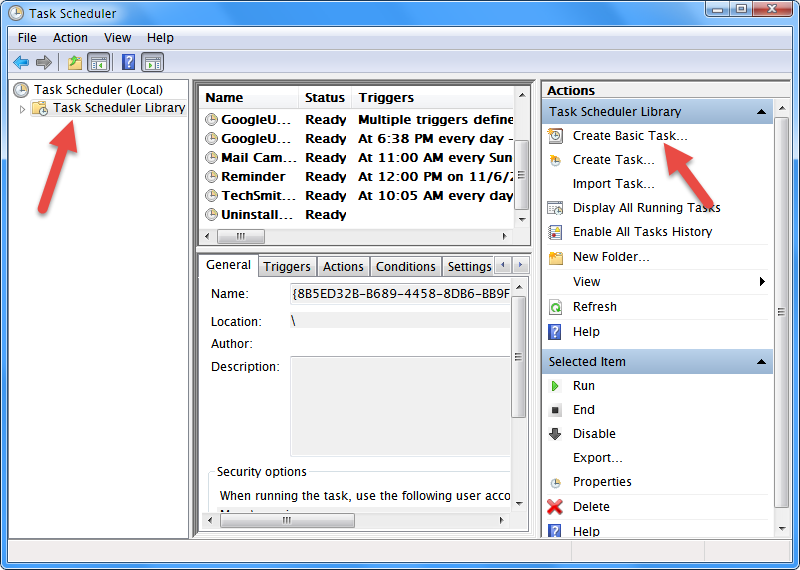Click the Create Basic Task... action
Image resolution: width=800 pixels, height=570 pixels.
pos(630,136)
